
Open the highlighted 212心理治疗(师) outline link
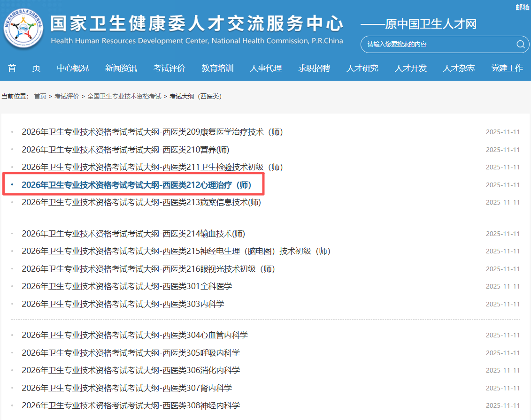tap(137, 185)
